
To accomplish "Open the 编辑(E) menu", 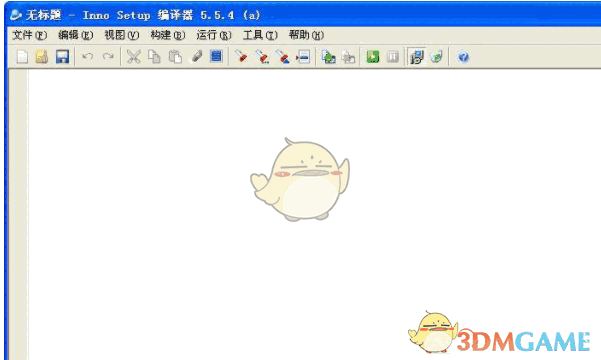I will pos(76,35).
